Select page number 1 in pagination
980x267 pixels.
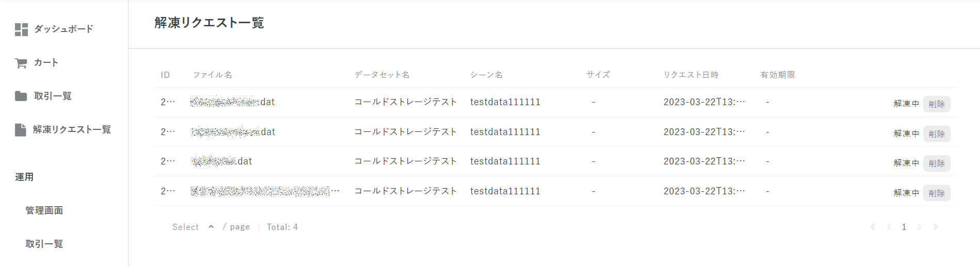904,227
